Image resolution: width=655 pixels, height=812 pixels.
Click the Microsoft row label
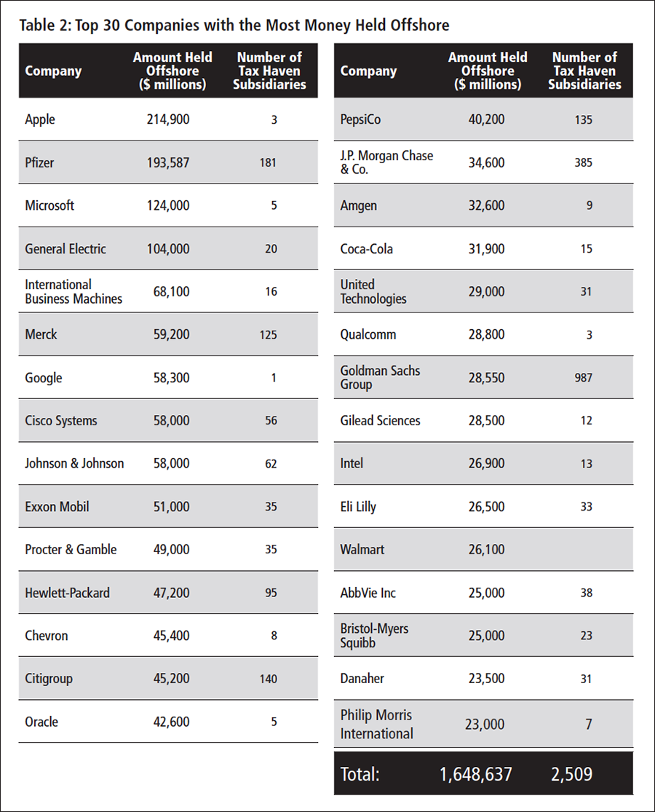pos(49,205)
